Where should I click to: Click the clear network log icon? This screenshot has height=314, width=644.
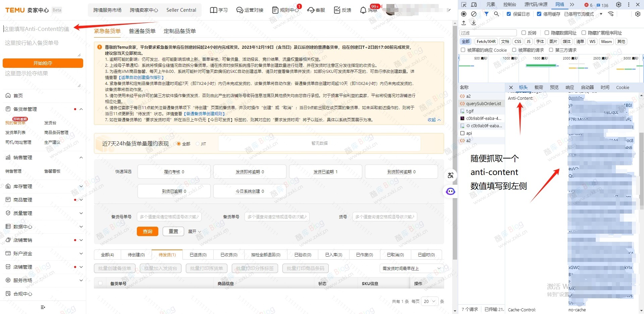[x=474, y=14]
